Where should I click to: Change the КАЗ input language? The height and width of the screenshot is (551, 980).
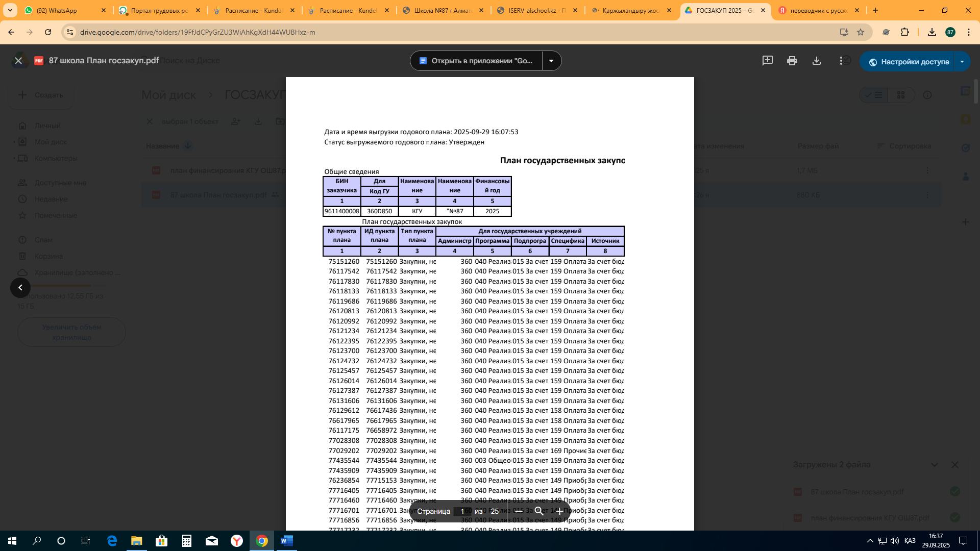910,541
